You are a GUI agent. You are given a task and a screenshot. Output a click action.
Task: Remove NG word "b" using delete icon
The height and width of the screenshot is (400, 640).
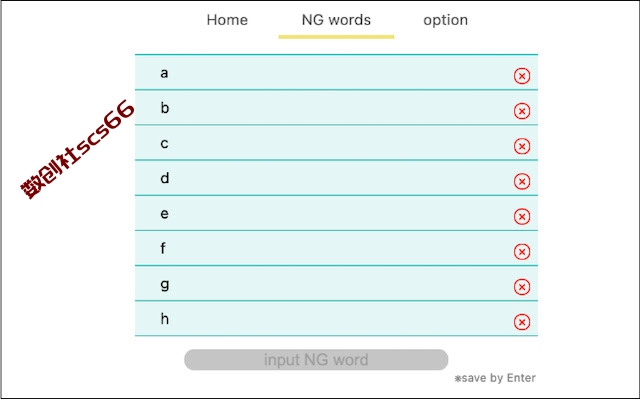coord(522,111)
